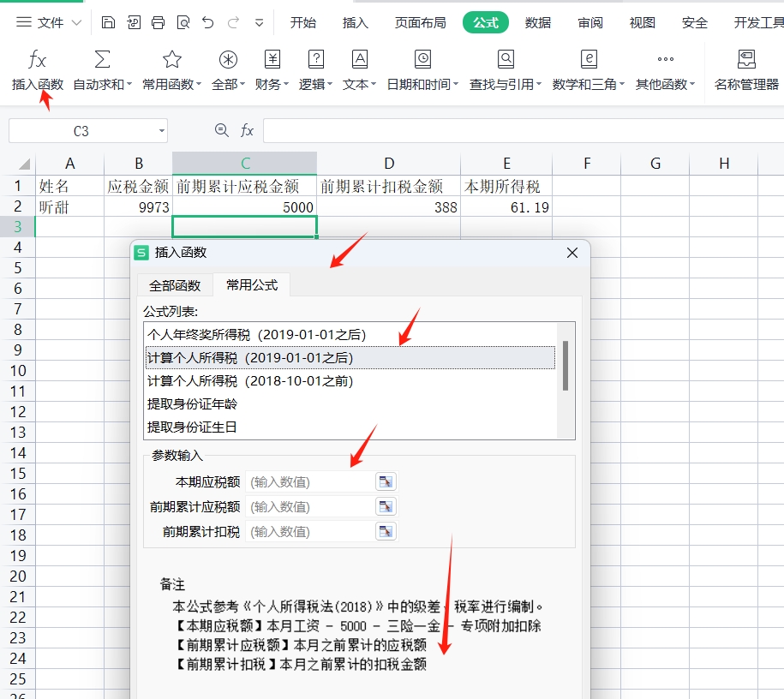The width and height of the screenshot is (784, 699).
Task: Switch to the 数据 ribbon tab
Action: coord(537,23)
